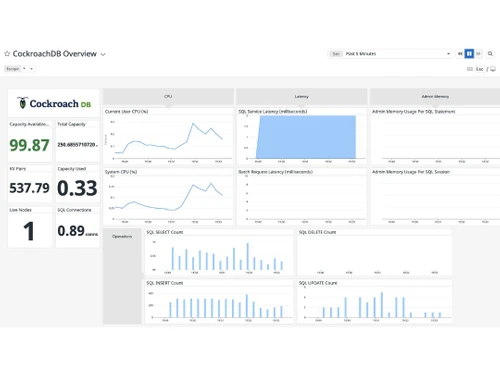Click the KV Pairs widget title

pos(18,169)
